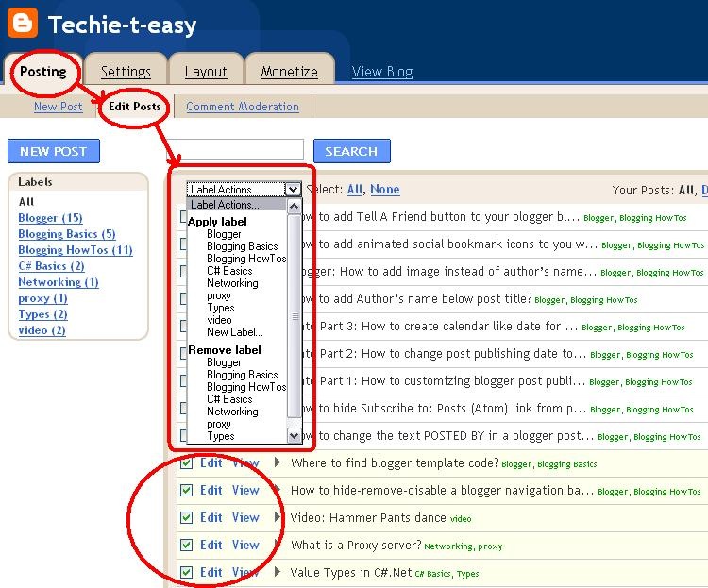Screen dimensions: 708x588
Task: Filter by Blogger (15) label
Action: click(50, 218)
